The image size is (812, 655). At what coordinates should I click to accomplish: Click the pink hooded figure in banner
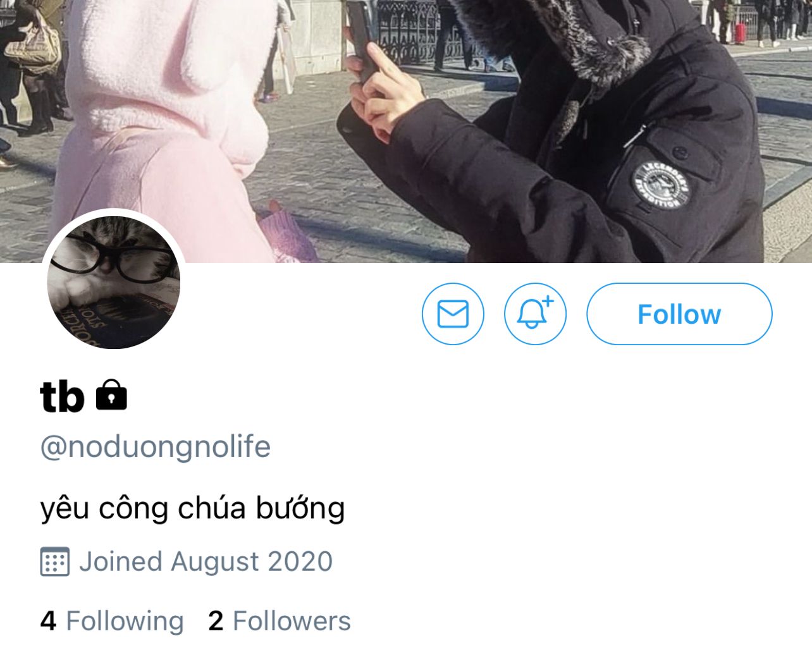point(164,126)
